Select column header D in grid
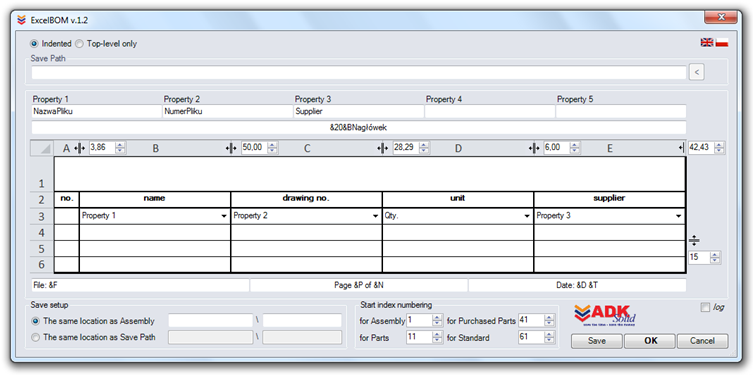Screen dimensions: 756x375 pyautogui.click(x=458, y=148)
